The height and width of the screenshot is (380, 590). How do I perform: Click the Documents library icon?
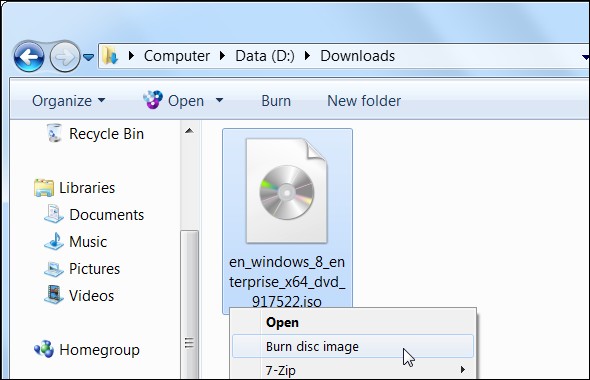click(53, 214)
